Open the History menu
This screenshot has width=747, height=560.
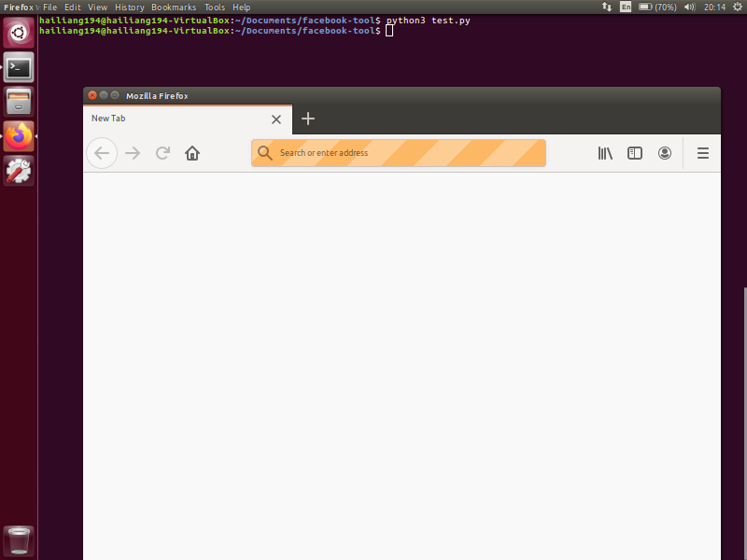pos(130,7)
